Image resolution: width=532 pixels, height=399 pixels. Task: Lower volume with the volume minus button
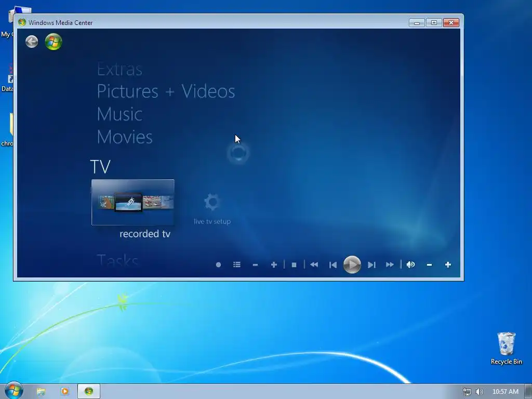pos(429,264)
